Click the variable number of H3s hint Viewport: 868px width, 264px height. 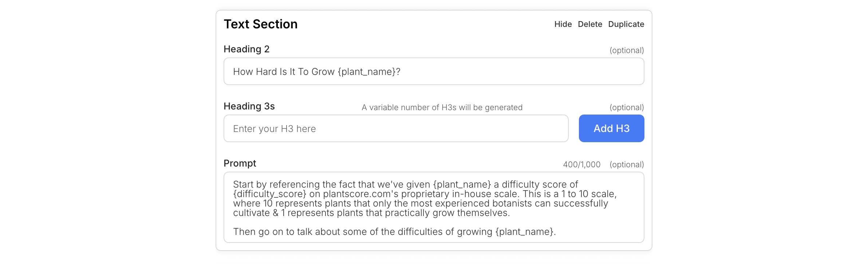(442, 107)
